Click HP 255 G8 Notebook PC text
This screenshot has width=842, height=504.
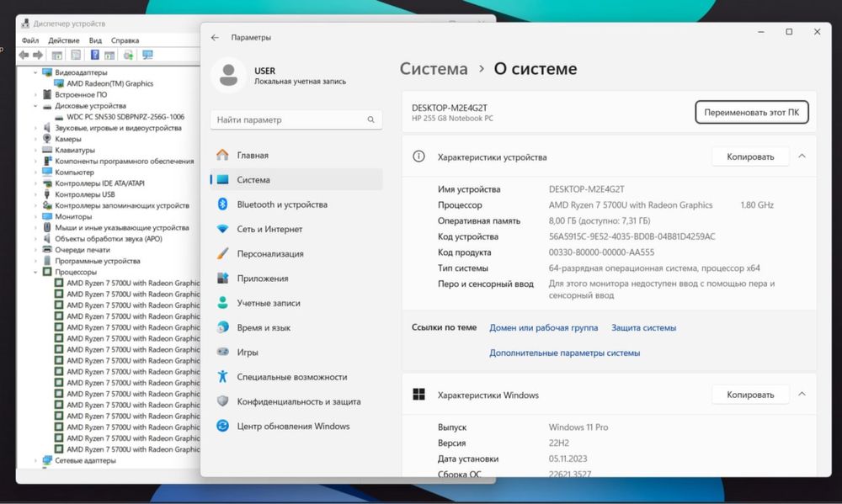pyautogui.click(x=452, y=118)
